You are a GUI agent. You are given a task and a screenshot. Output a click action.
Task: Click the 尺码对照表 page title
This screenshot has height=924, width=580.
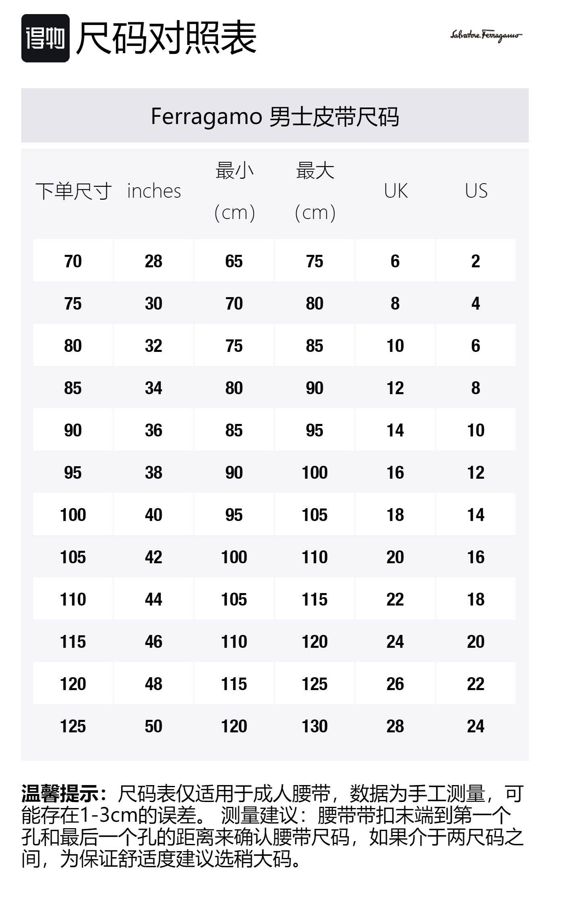point(166,38)
